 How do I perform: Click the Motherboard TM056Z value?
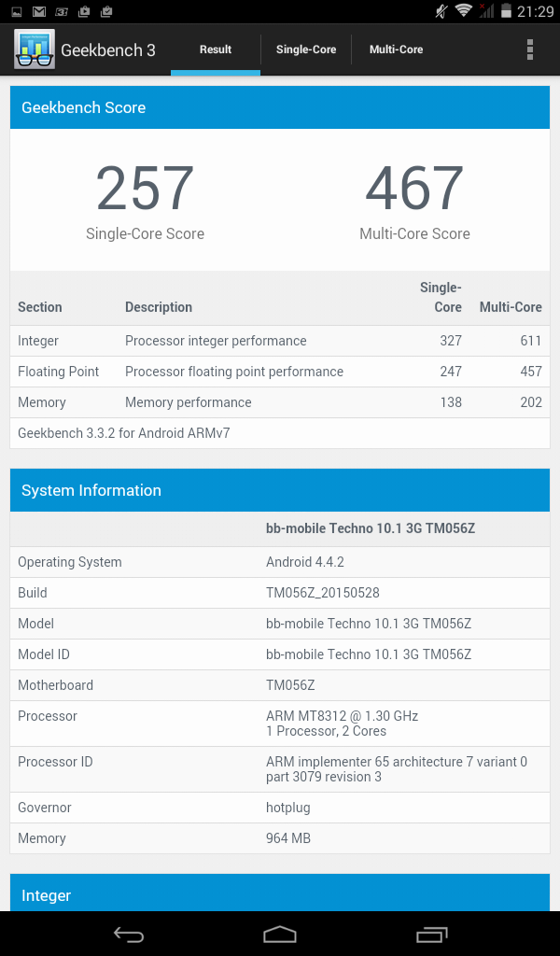click(290, 685)
